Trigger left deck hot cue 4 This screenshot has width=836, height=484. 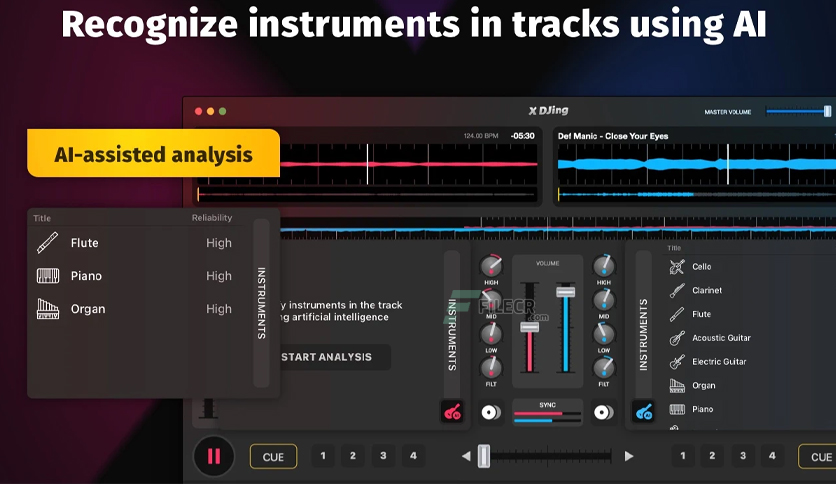click(x=413, y=456)
